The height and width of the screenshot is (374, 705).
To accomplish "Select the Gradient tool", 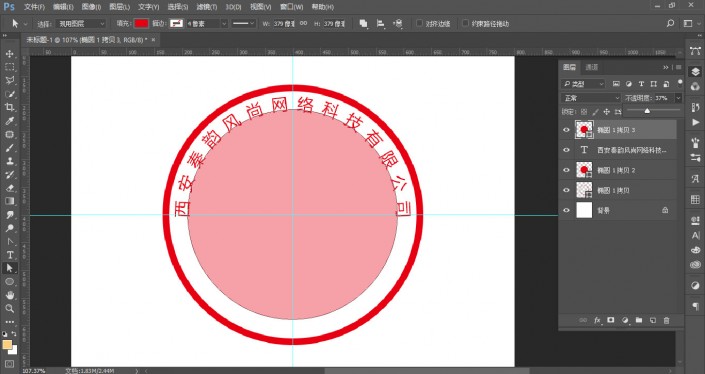I will pyautogui.click(x=9, y=201).
